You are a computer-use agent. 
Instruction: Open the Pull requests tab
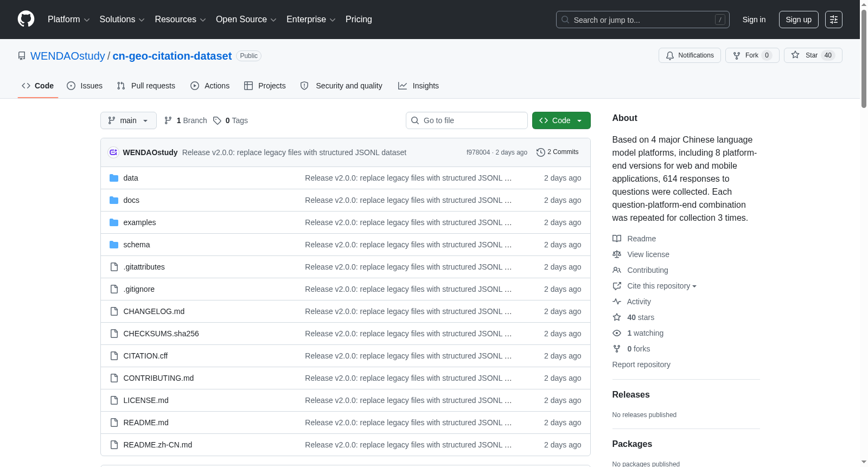coord(146,86)
